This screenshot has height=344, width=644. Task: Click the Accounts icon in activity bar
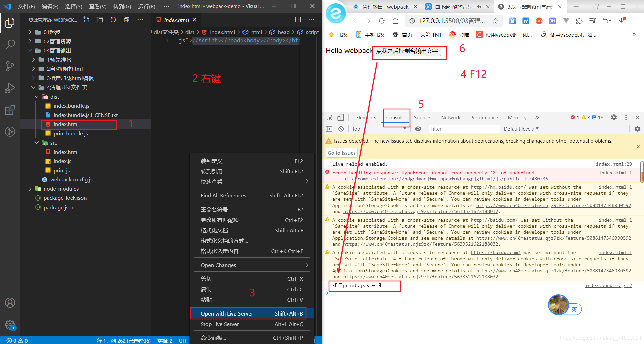(x=10, y=303)
